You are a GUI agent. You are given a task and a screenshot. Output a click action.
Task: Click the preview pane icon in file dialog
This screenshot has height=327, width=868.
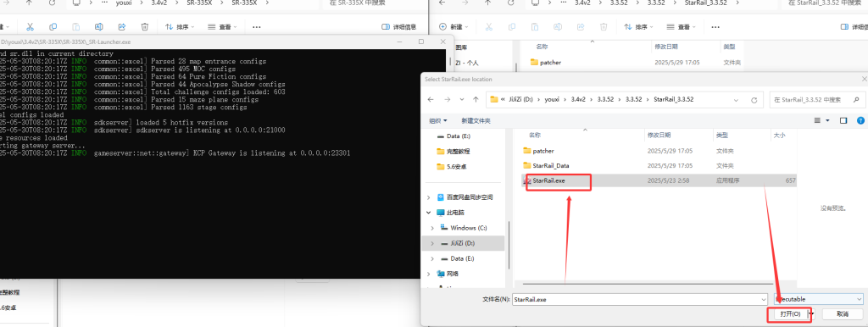pyautogui.click(x=843, y=120)
